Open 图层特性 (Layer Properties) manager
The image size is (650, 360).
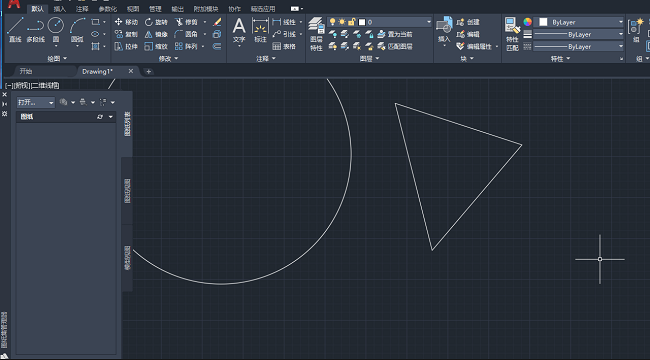tap(316, 34)
